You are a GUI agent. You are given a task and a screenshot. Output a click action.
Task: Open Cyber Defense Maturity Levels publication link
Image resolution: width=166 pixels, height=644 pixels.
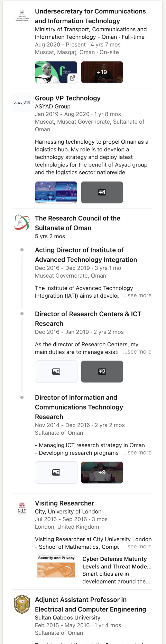click(117, 563)
